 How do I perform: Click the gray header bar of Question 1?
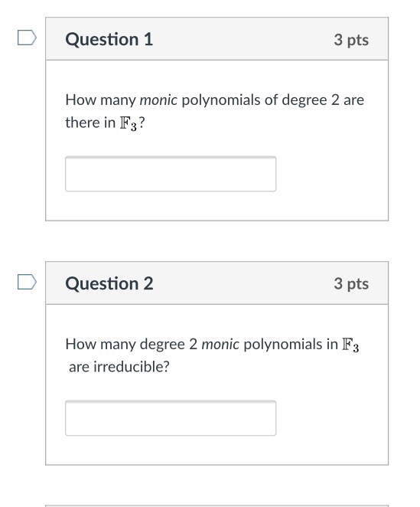coord(217,39)
